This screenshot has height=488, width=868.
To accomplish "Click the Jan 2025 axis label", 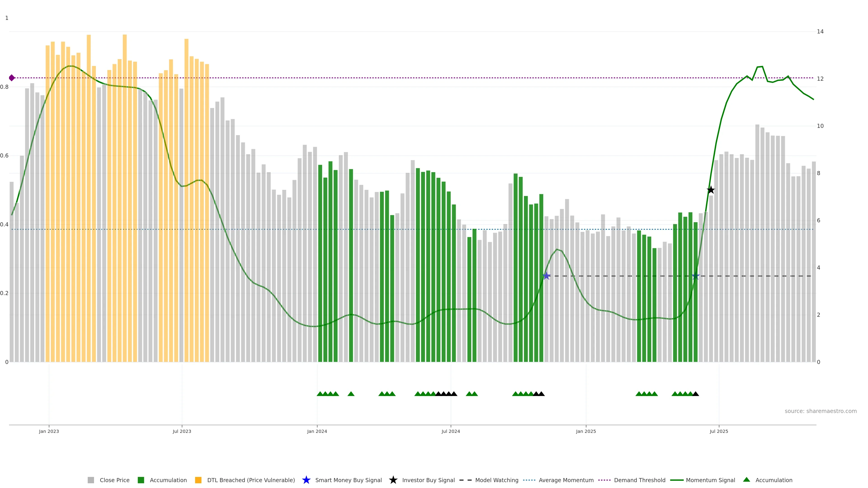I will [x=586, y=432].
